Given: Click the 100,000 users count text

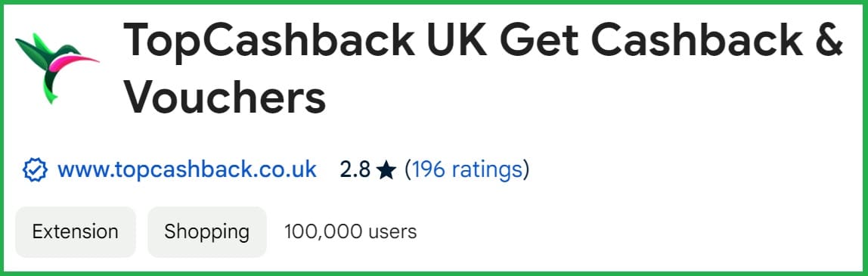Looking at the screenshot, I should [350, 231].
